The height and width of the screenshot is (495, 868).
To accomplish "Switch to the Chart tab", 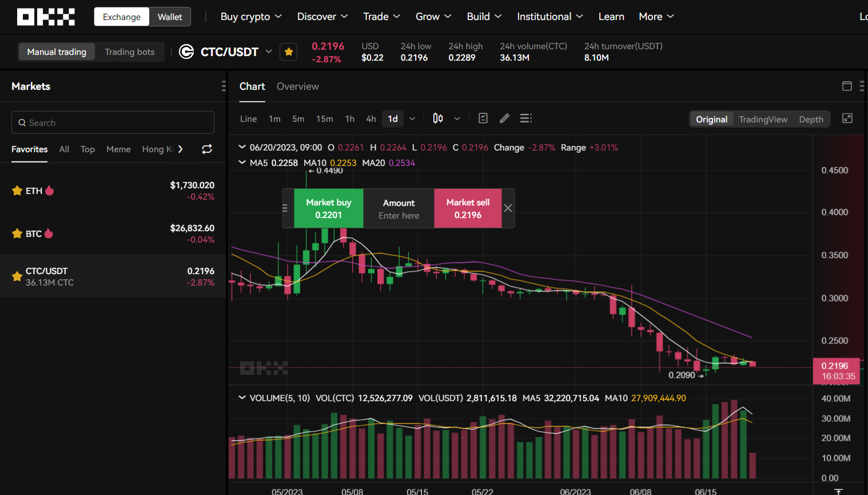I will [252, 86].
